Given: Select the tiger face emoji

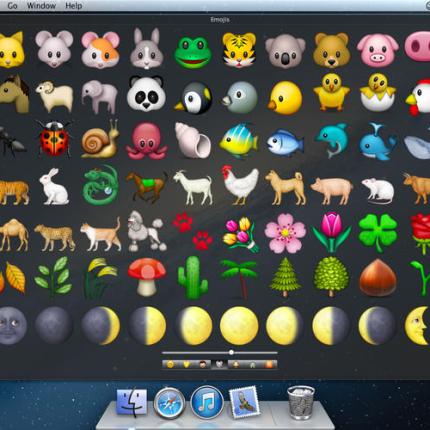Looking at the screenshot, I should 239,50.
